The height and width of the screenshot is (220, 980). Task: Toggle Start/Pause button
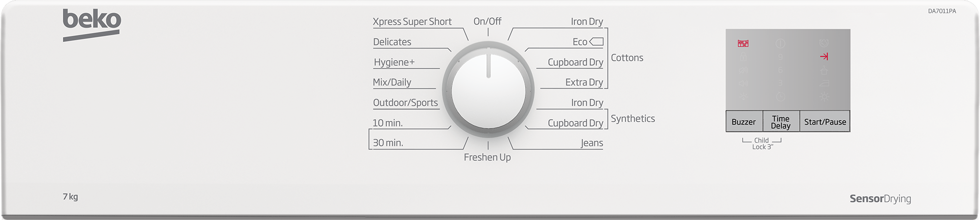[825, 122]
